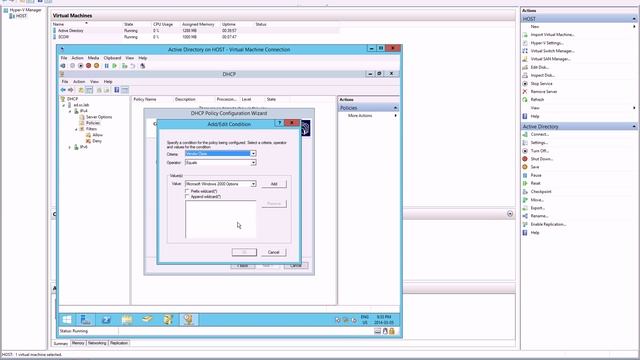Open PowerShell from VM taskbar
640x360 pixels.
click(107, 320)
